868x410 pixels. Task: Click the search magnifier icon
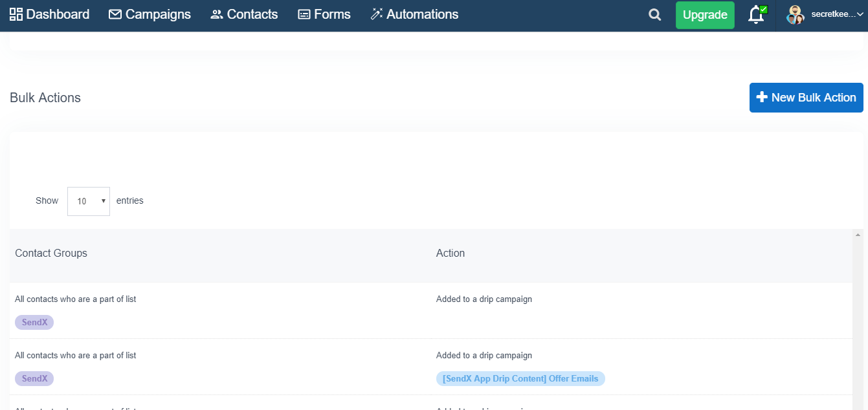point(655,15)
